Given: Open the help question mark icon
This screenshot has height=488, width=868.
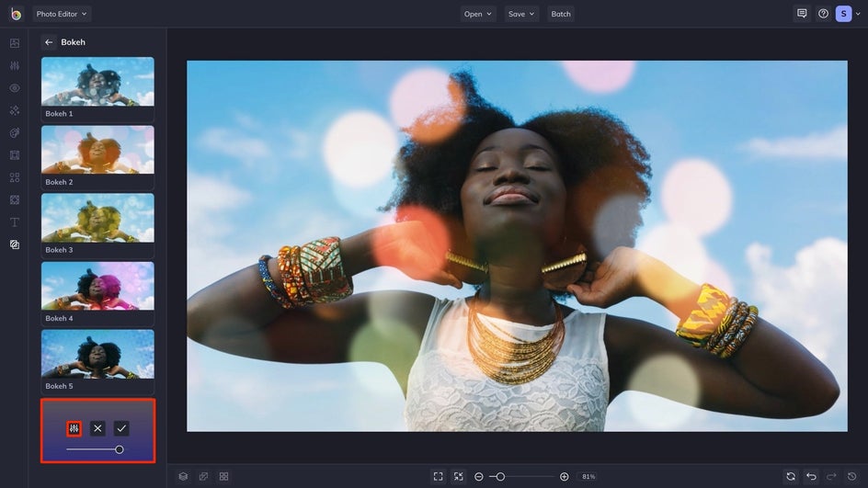Looking at the screenshot, I should click(823, 14).
